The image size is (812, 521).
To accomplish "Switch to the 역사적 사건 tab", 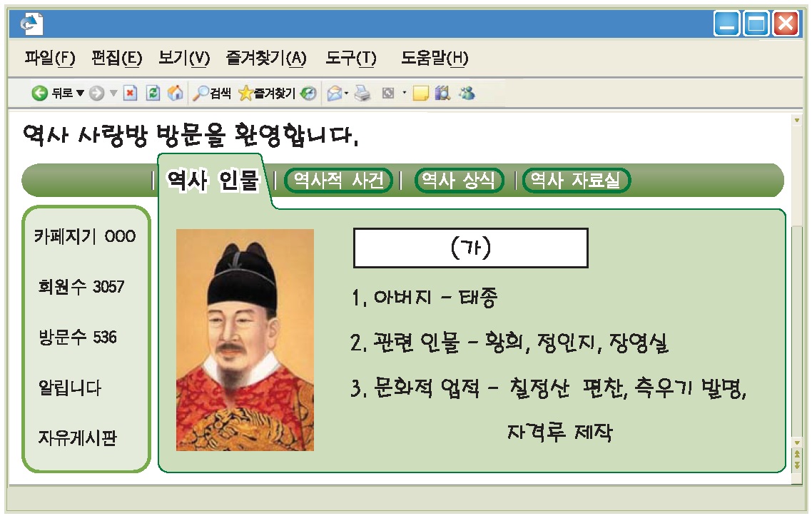I will [338, 181].
